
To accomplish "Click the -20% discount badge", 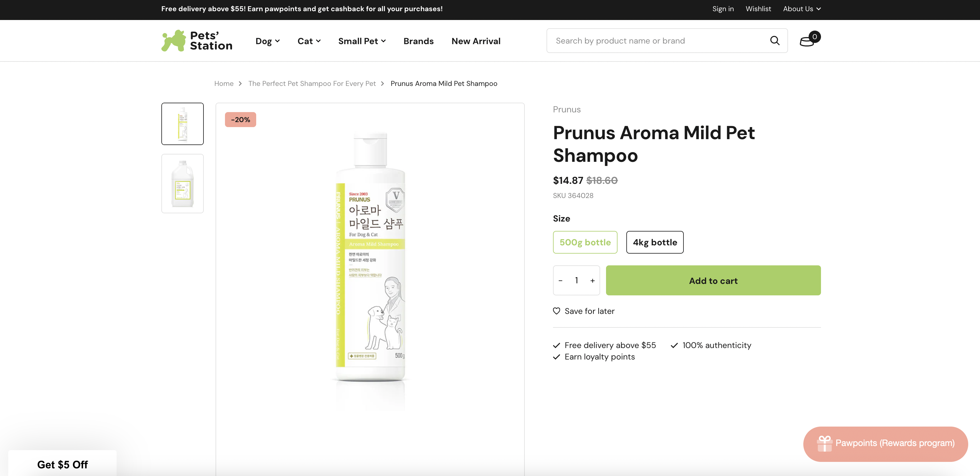I will click(x=240, y=120).
